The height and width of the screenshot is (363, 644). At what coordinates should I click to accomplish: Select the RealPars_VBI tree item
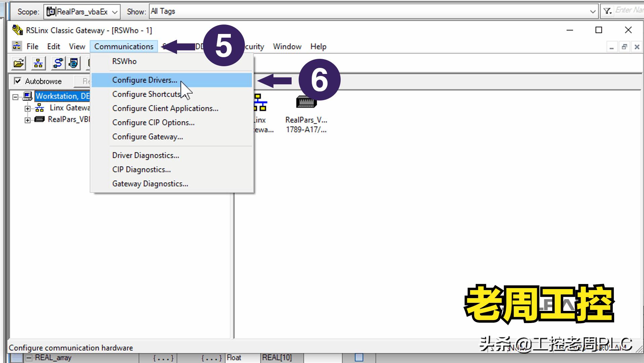coord(69,119)
